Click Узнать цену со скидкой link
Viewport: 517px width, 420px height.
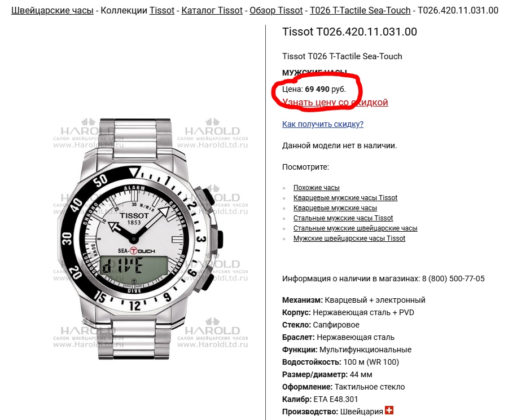tap(335, 102)
